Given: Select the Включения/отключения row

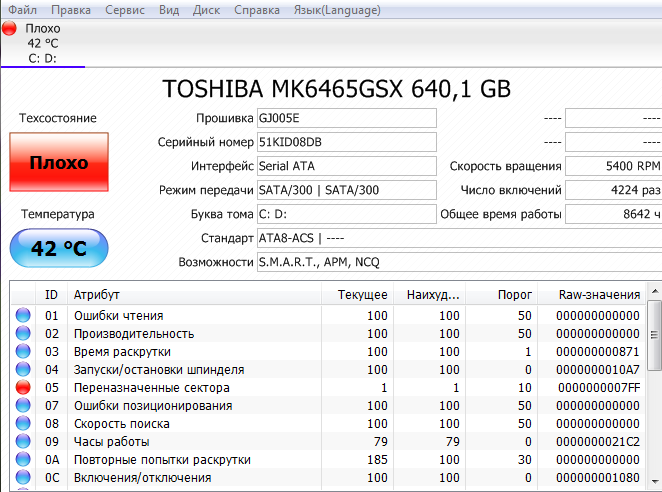Looking at the screenshot, I should tap(328, 478).
